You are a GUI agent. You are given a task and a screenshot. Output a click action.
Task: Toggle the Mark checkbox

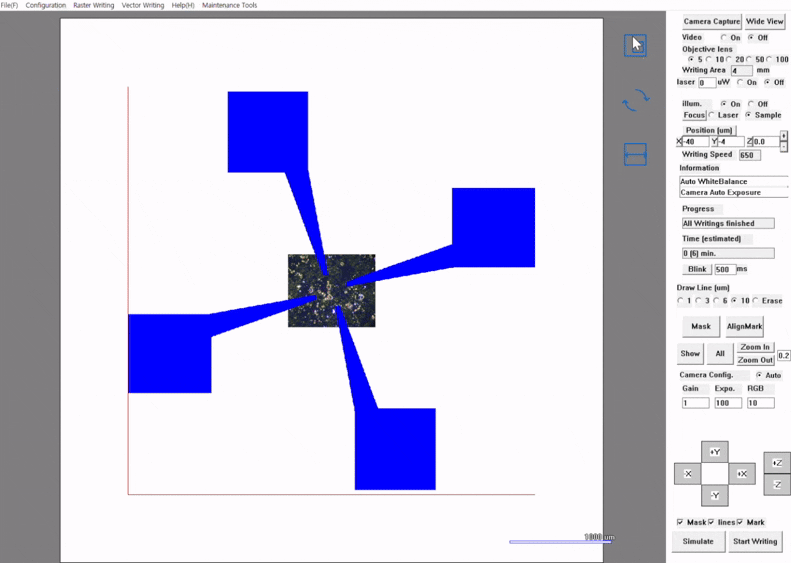(x=740, y=522)
